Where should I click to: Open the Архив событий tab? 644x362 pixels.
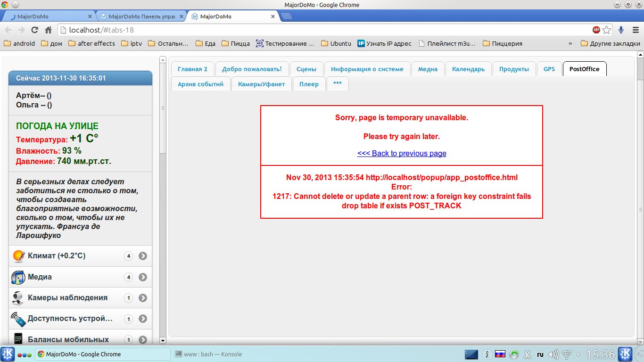pyautogui.click(x=200, y=84)
